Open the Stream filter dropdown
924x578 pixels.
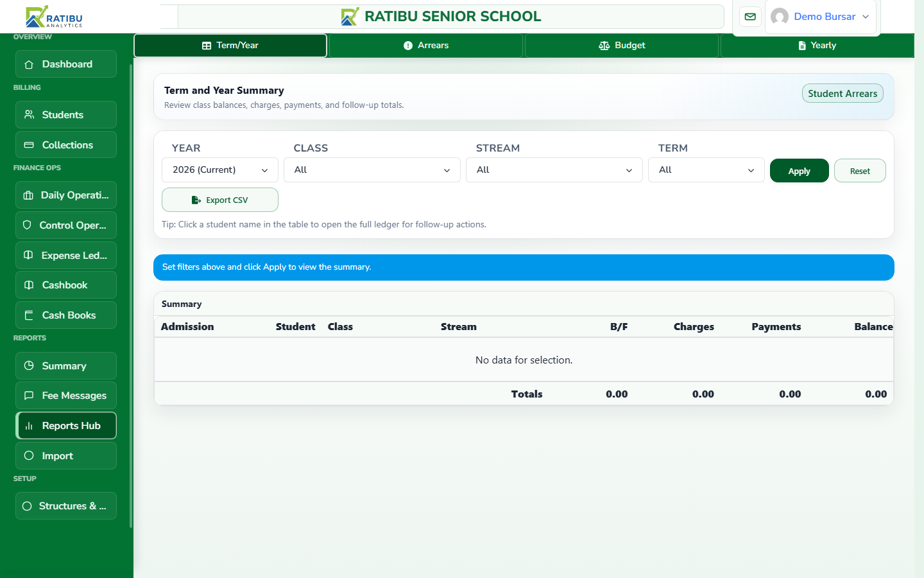tap(554, 170)
